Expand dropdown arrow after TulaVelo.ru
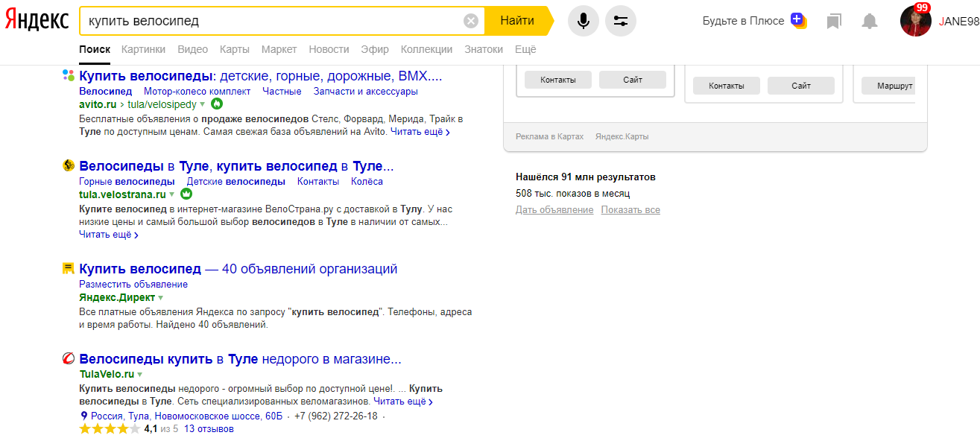 coord(140,375)
